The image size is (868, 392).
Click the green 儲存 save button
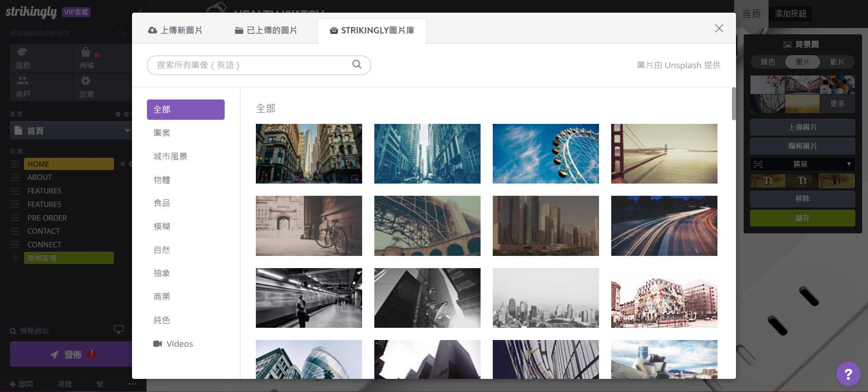[802, 218]
